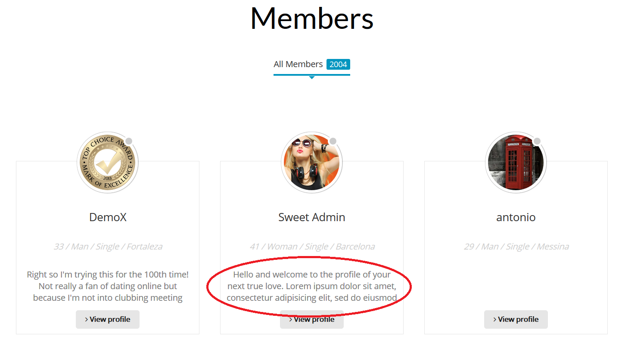Click the status dot on antonio's avatar
625x364 pixels.
pyautogui.click(x=537, y=141)
